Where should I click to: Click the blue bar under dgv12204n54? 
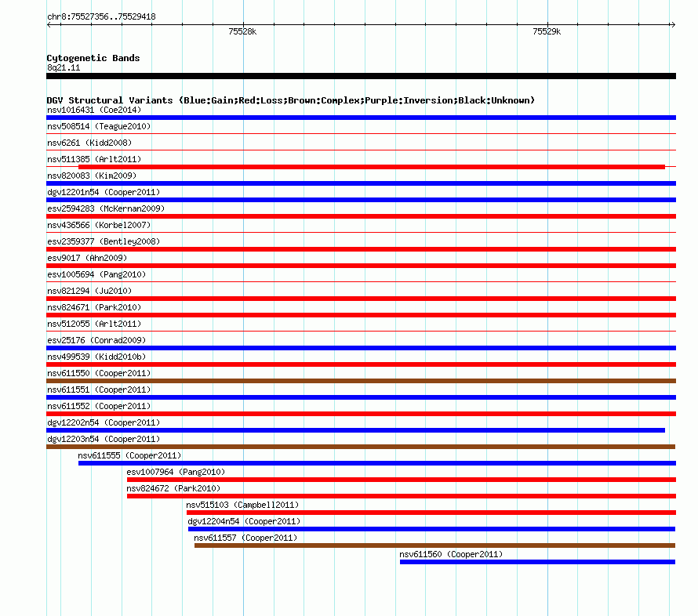[432, 529]
